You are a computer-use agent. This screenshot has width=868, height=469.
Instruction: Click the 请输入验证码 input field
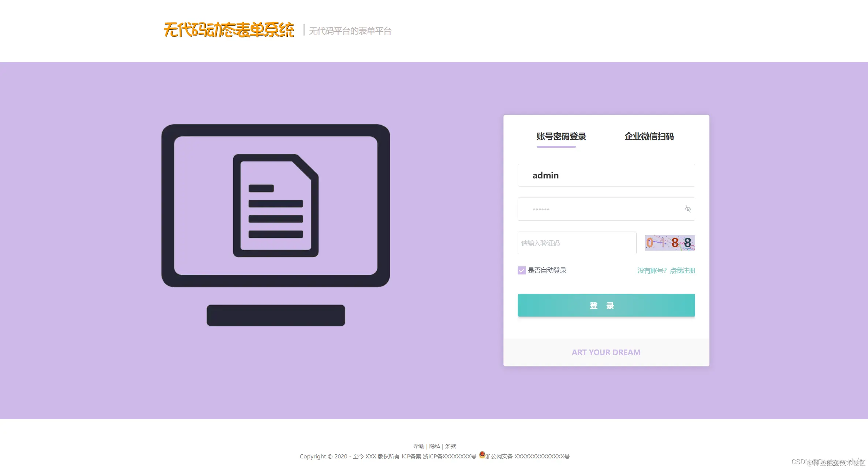(x=577, y=243)
